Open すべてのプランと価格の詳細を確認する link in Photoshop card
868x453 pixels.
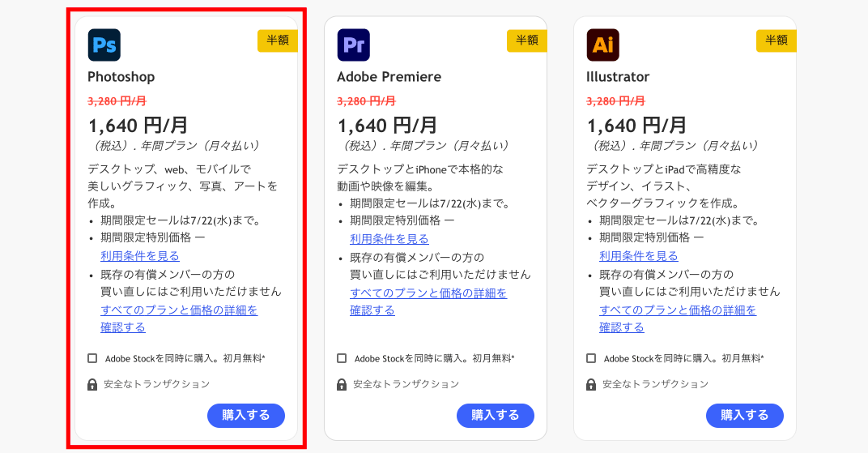click(x=179, y=318)
